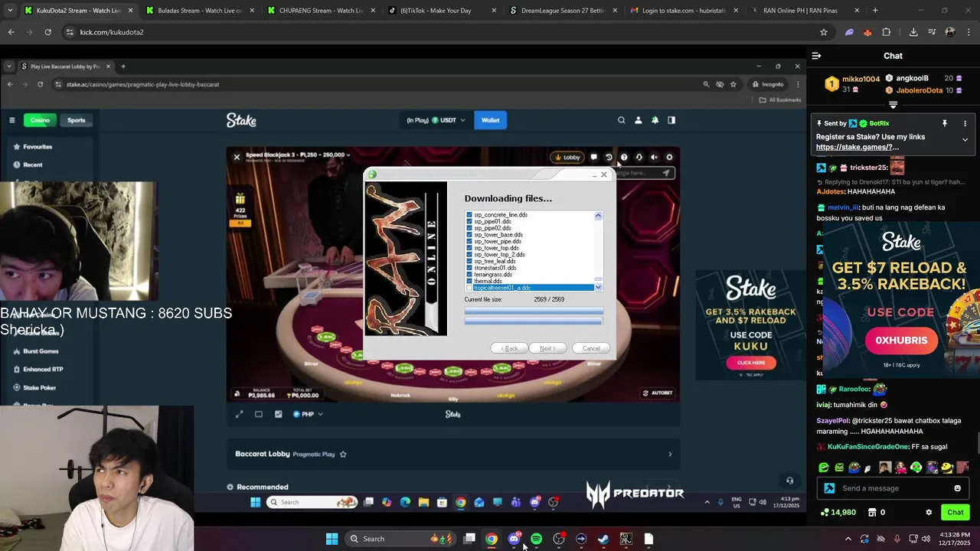Unpin the BotRix pinned message

pyautogui.click(x=945, y=123)
